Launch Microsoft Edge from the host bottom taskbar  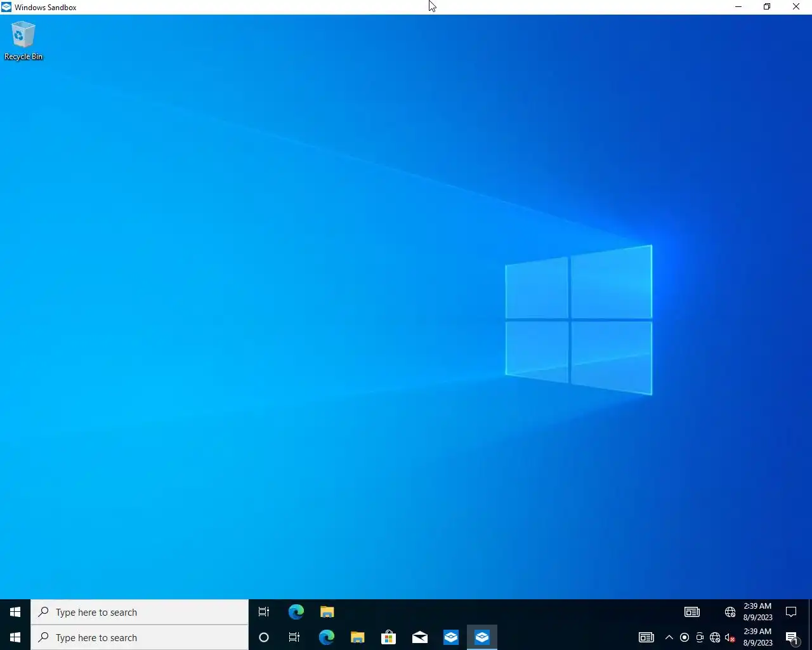tap(326, 637)
